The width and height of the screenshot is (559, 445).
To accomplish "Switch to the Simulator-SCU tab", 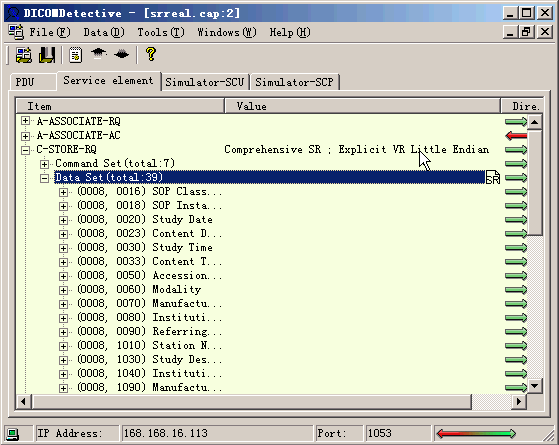I will click(x=205, y=82).
